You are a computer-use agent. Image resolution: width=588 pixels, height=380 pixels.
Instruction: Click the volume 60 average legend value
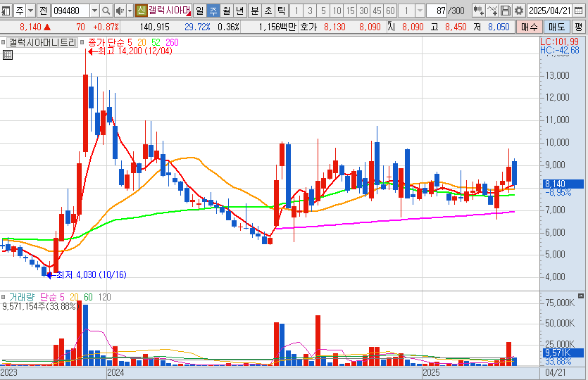point(88,297)
